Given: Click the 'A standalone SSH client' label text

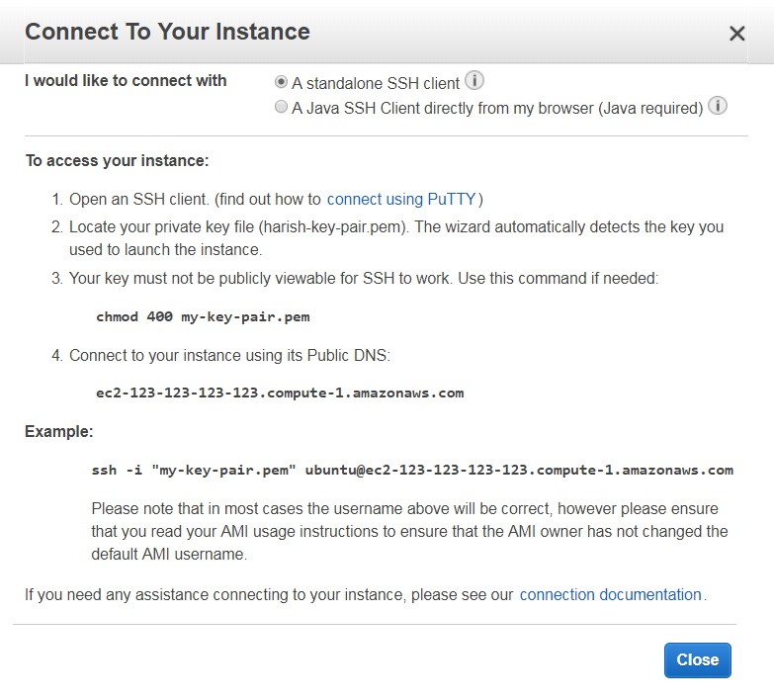Looking at the screenshot, I should point(376,83).
